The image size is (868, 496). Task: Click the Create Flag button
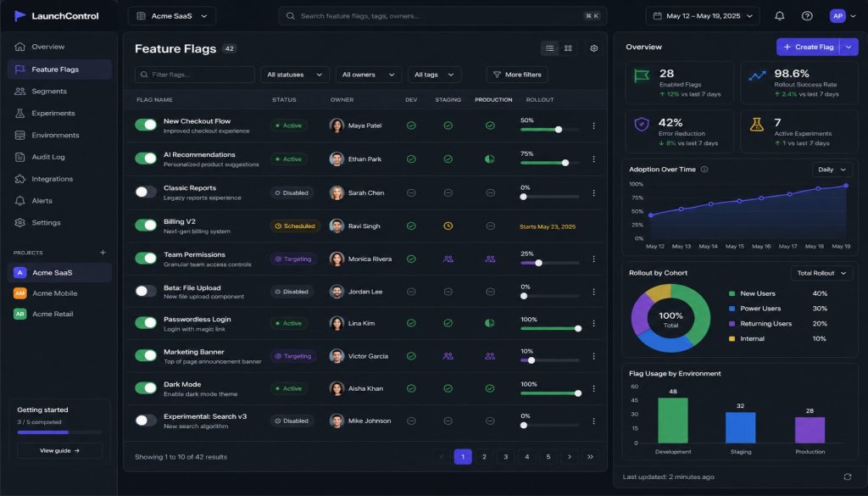tap(808, 47)
